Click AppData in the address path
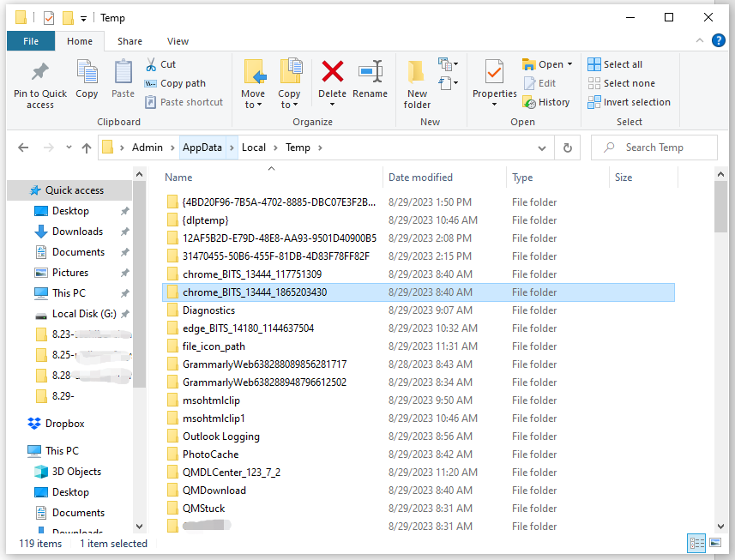The width and height of the screenshot is (735, 560). point(202,148)
